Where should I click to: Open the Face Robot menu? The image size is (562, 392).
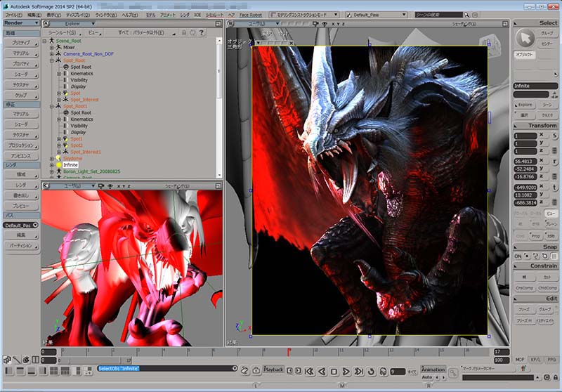tap(251, 15)
